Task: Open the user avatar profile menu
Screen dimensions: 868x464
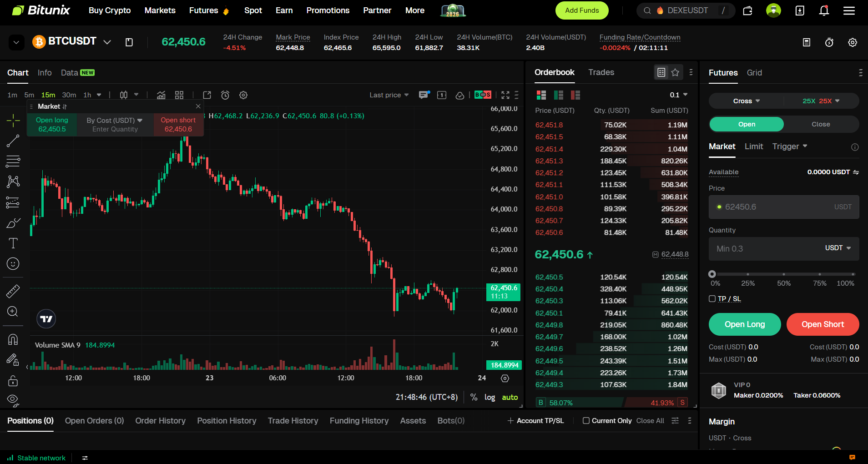Action: [x=773, y=10]
